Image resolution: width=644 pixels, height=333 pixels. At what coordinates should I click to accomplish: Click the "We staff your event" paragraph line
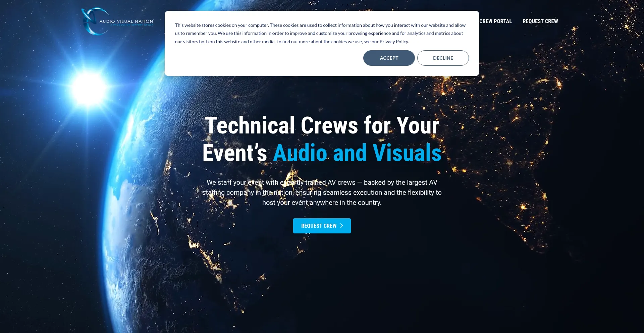coord(322,182)
